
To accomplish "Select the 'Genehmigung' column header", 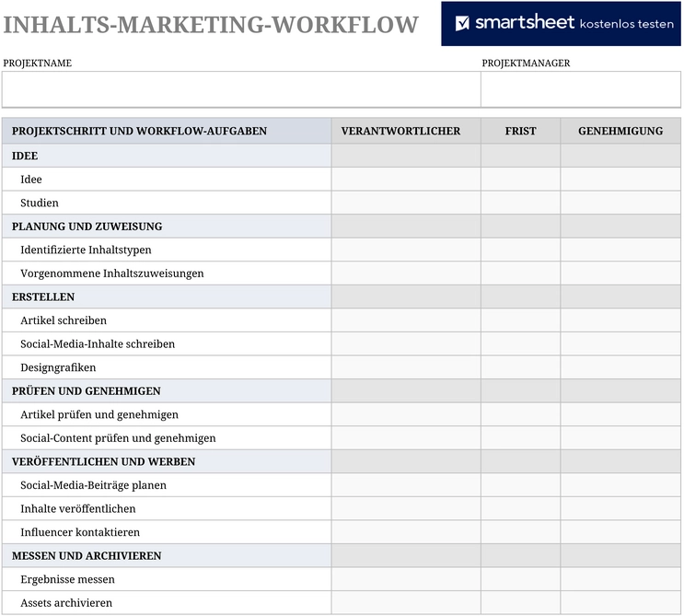I will (x=620, y=131).
